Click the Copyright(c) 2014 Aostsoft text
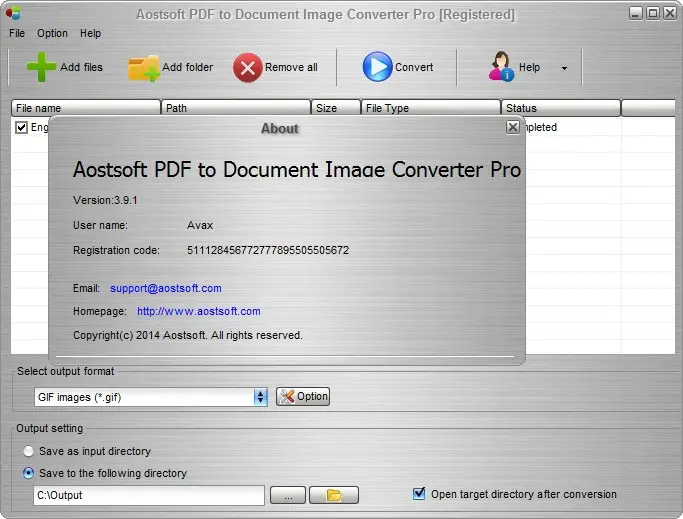Image resolution: width=683 pixels, height=519 pixels. 188,336
